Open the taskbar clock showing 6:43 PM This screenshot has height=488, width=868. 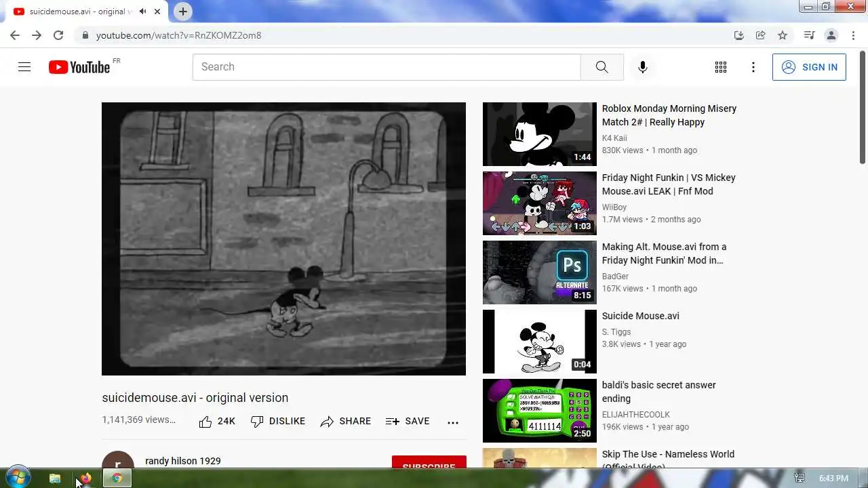(833, 479)
